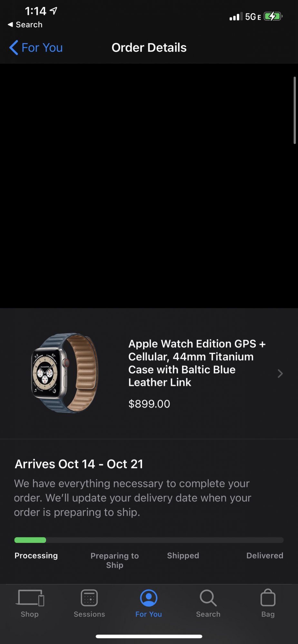The width and height of the screenshot is (298, 644).
Task: Tap the blue back chevron icon
Action: (14, 48)
